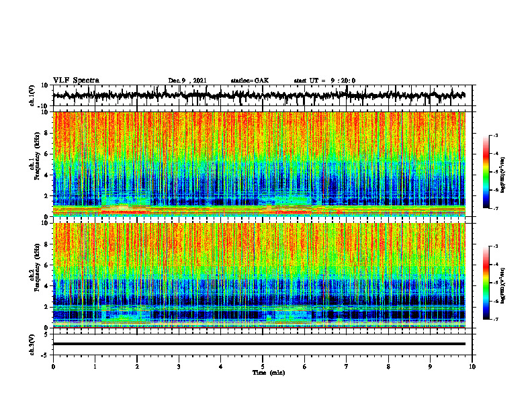Screen dimensions: 532x411
Task: Click the "VLF Spectra" title text
Action: (76, 81)
